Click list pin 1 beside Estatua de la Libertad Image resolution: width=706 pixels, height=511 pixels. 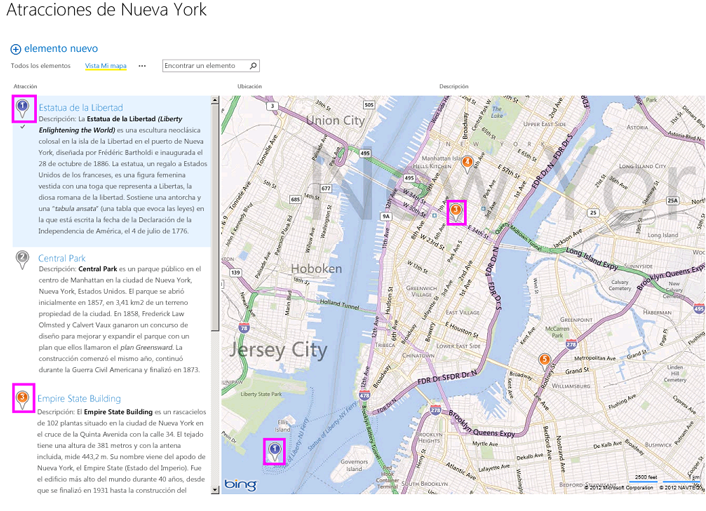pos(23,109)
